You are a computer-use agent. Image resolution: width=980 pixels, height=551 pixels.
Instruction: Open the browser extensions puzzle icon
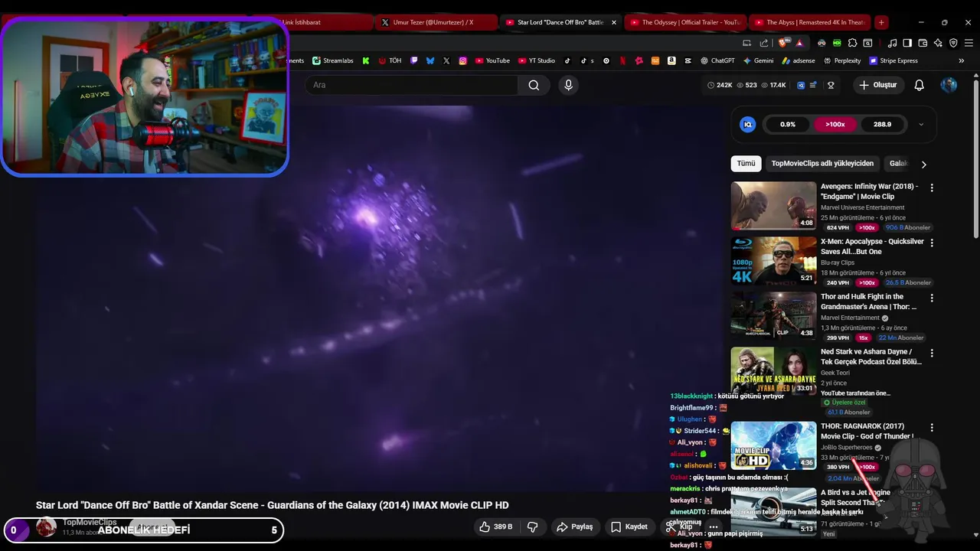point(852,43)
